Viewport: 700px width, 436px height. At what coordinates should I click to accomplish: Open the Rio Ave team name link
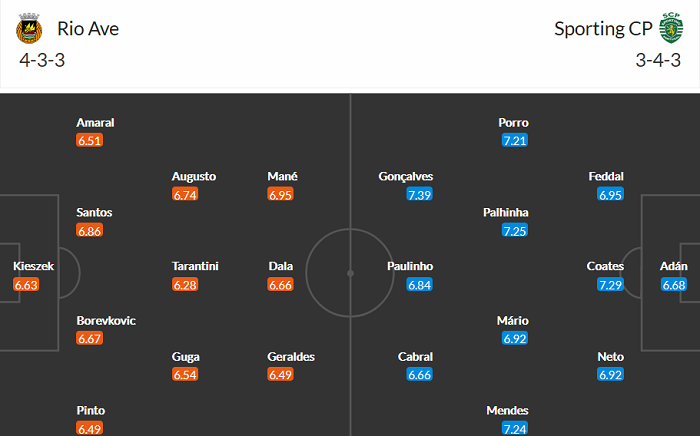point(88,28)
